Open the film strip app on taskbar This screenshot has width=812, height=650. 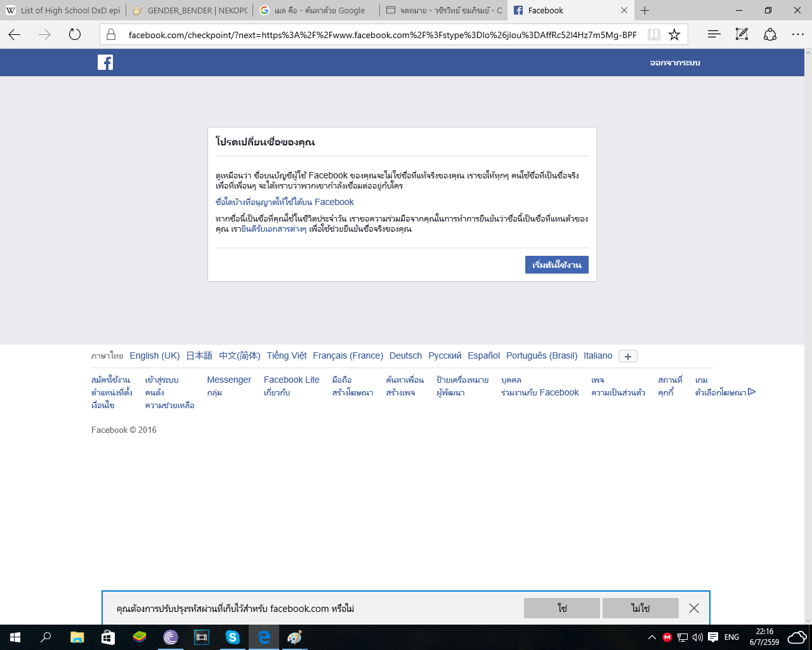tap(202, 637)
